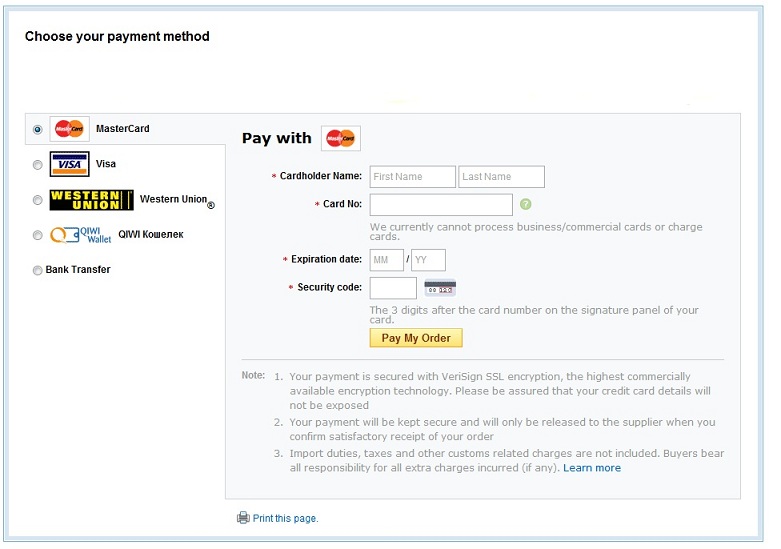Click the green help icon beside Card No
781x549 pixels.
pyautogui.click(x=525, y=204)
